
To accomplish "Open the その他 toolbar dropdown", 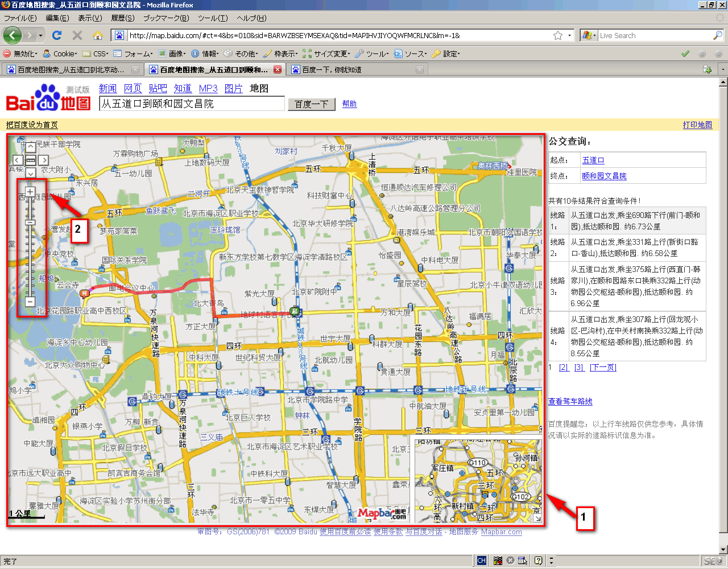I will coord(241,53).
